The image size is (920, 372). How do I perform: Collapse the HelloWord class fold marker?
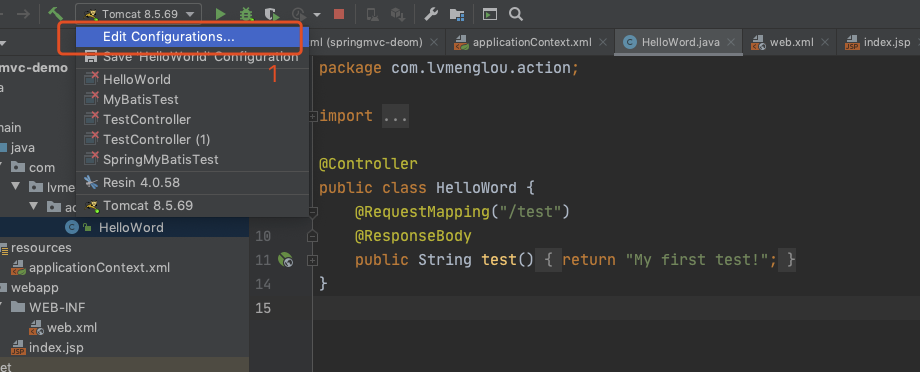point(313,212)
